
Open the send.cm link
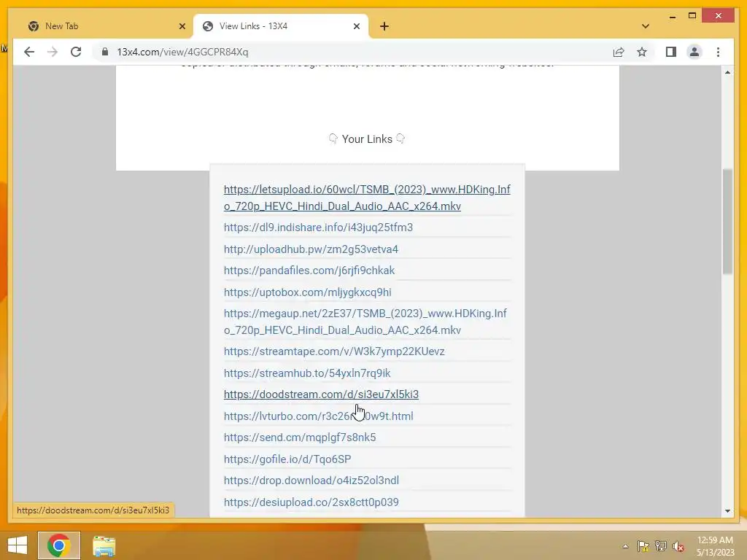pyautogui.click(x=300, y=437)
